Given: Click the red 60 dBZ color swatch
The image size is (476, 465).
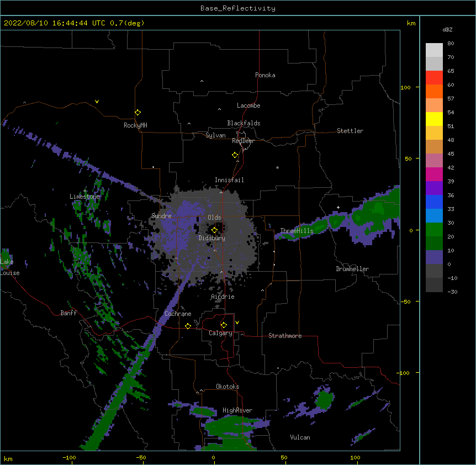Looking at the screenshot, I should (x=434, y=78).
